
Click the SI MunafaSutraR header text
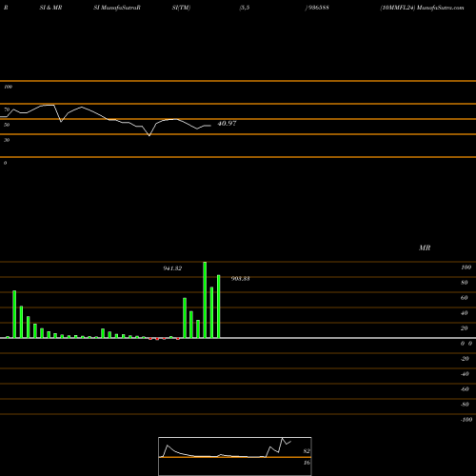[117, 8]
